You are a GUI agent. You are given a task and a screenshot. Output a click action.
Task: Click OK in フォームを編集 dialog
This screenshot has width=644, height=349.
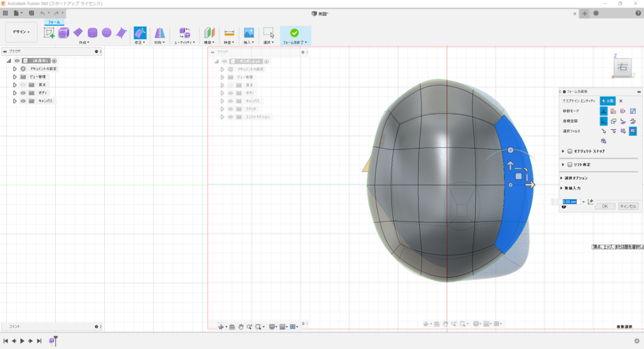pos(605,206)
